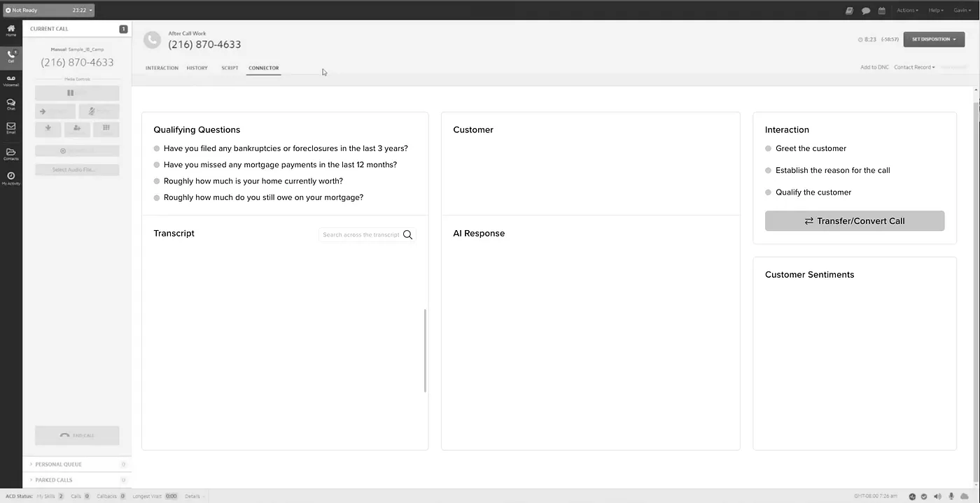The image size is (980, 503).
Task: Click the address book icon in top bar
Action: [849, 10]
